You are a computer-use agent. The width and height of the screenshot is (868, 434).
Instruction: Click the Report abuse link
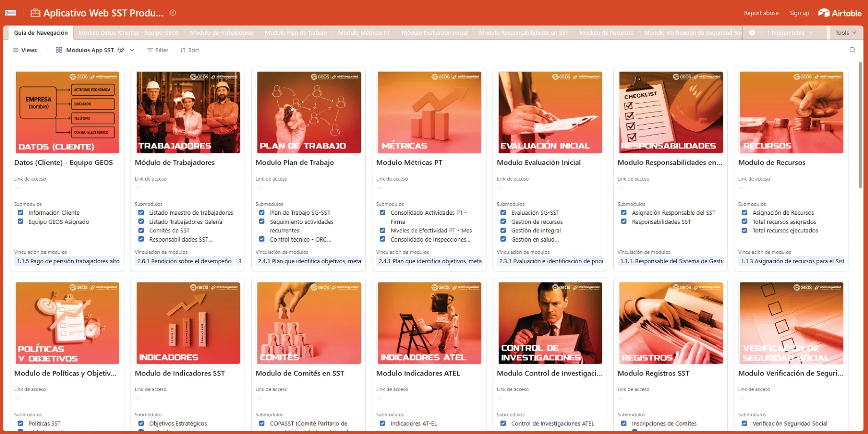click(761, 13)
